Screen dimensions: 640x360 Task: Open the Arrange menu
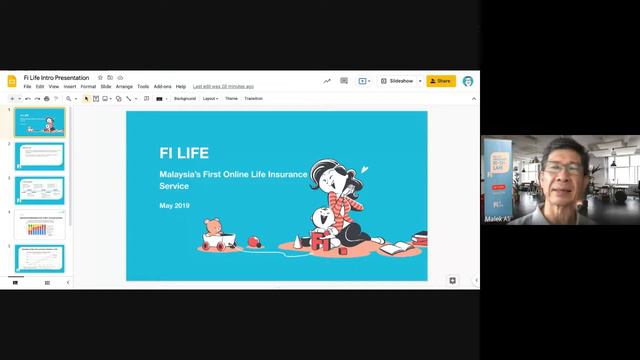point(124,87)
